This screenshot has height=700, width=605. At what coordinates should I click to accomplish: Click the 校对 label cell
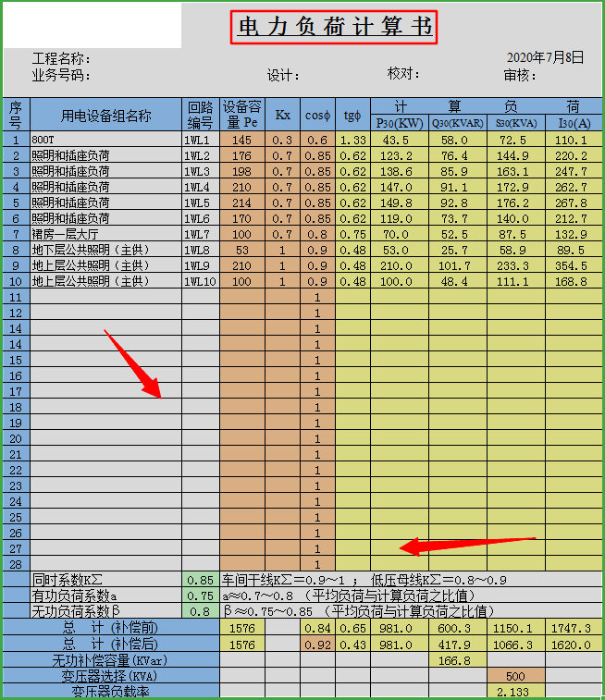point(403,73)
